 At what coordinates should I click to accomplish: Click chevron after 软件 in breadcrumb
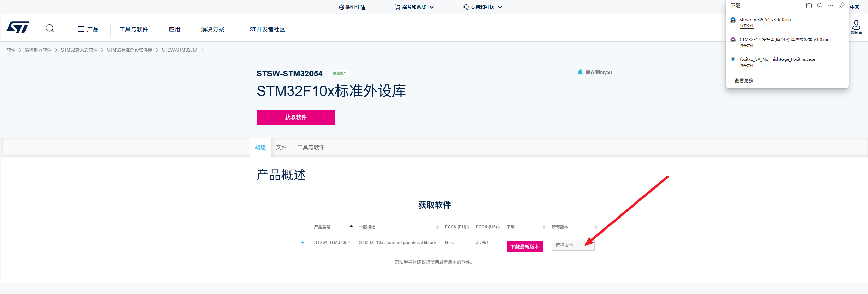pos(20,50)
